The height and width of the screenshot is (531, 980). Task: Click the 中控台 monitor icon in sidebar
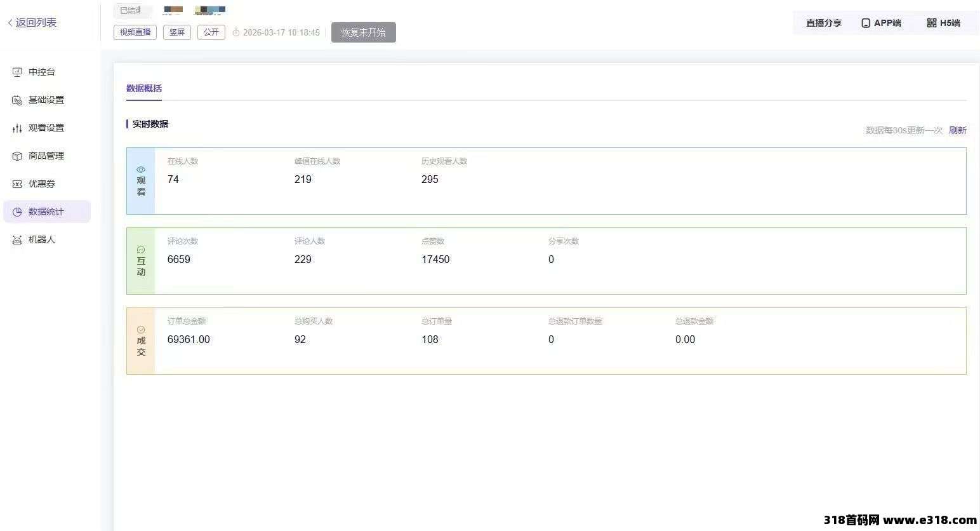(17, 72)
